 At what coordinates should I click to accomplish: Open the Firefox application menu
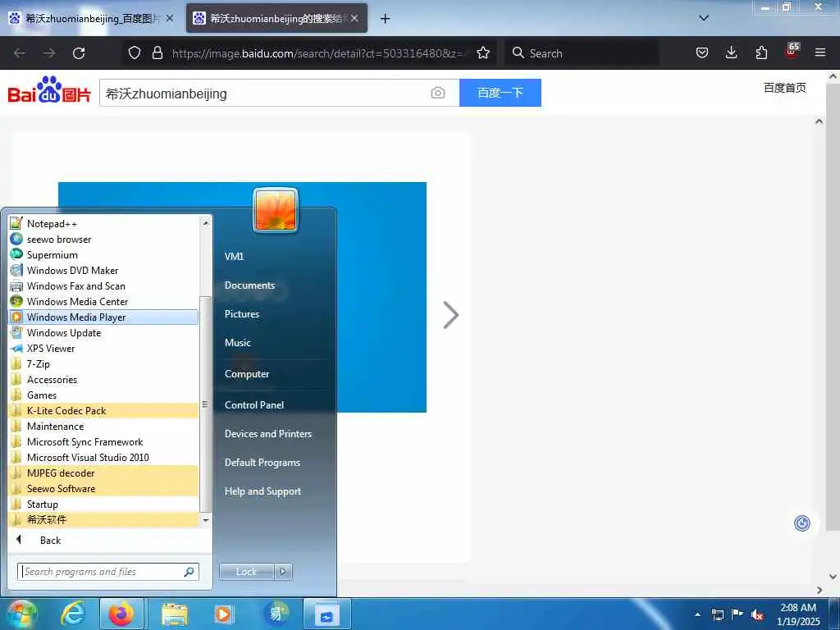(x=820, y=52)
